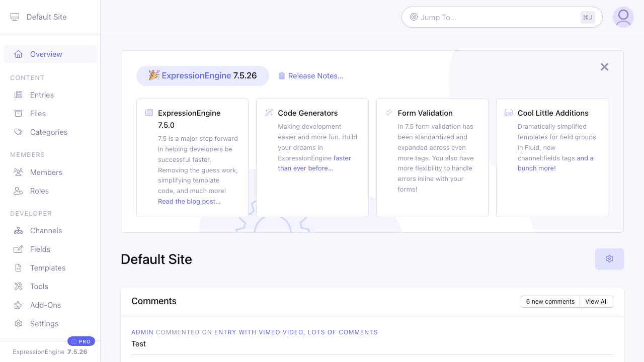Screen dimensions: 644x362
Task: Open Fields in the sidebar
Action: pos(50,249)
